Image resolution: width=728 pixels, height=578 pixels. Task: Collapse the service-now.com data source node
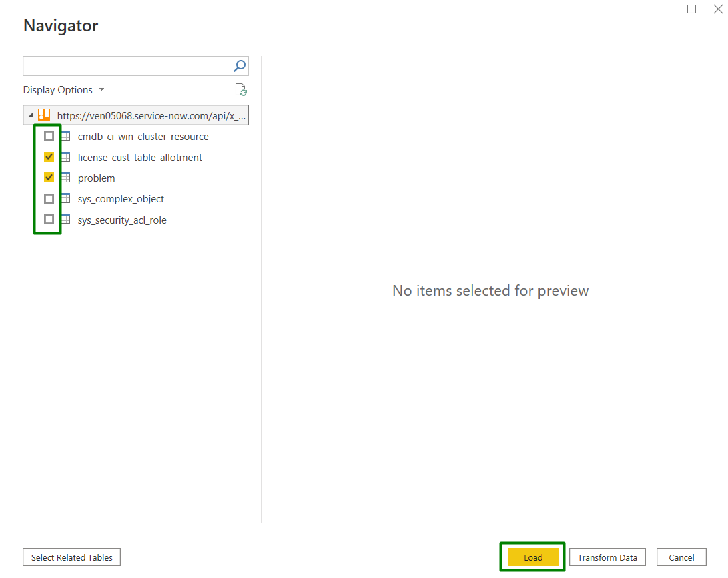(30, 114)
